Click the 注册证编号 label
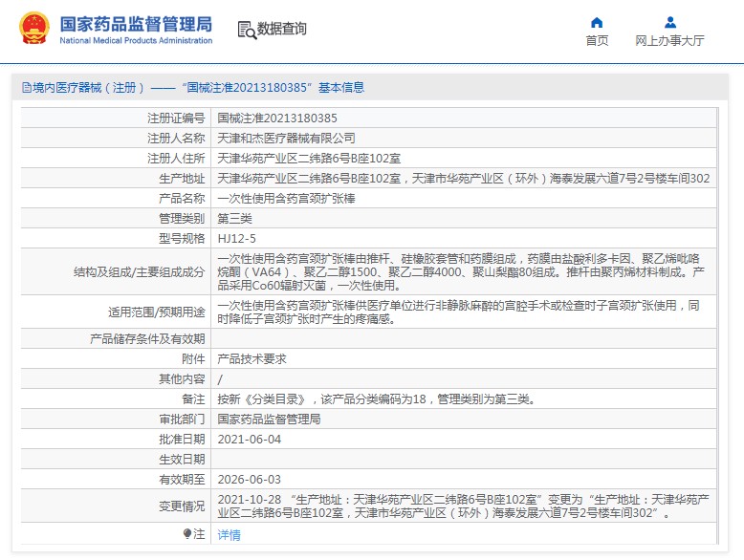The image size is (744, 560). [177, 118]
